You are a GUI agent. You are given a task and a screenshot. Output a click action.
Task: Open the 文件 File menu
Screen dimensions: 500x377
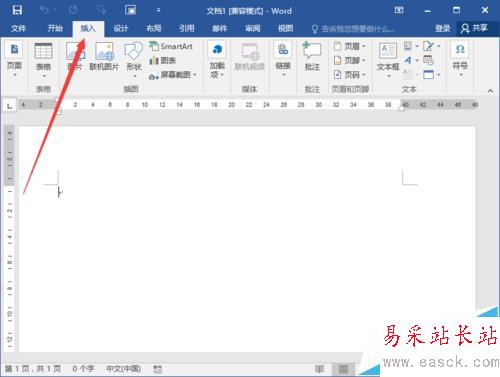[x=18, y=28]
